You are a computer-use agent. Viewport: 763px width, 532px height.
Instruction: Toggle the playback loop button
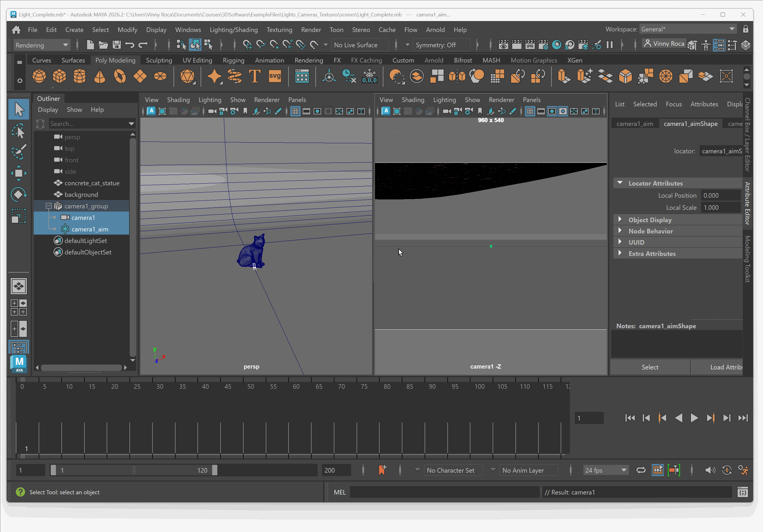tap(641, 470)
